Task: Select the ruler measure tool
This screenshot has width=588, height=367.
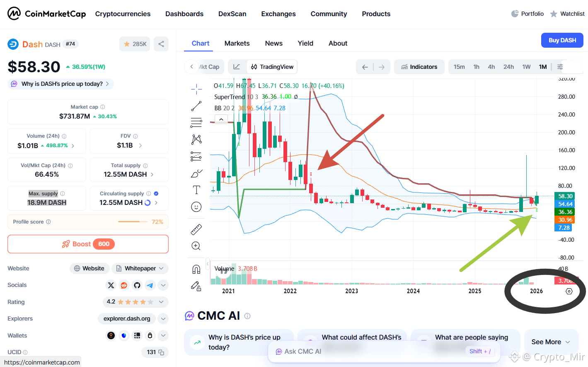Action: click(196, 229)
